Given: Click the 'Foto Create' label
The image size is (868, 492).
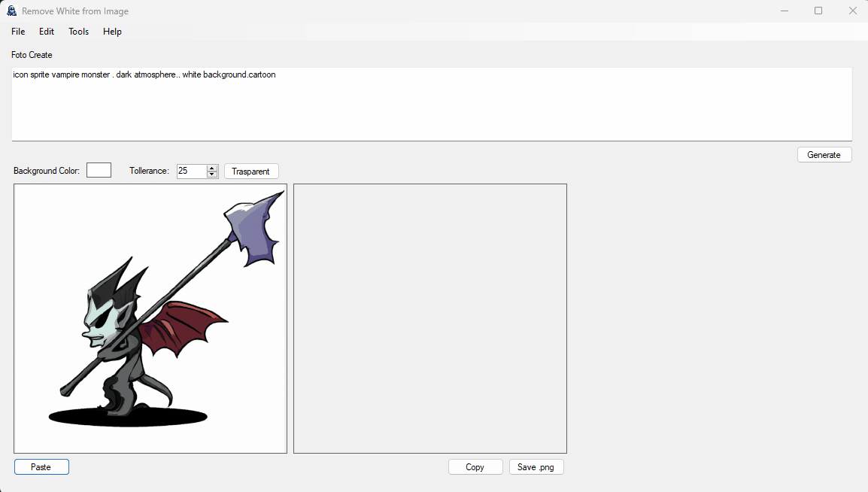Looking at the screenshot, I should (x=32, y=55).
